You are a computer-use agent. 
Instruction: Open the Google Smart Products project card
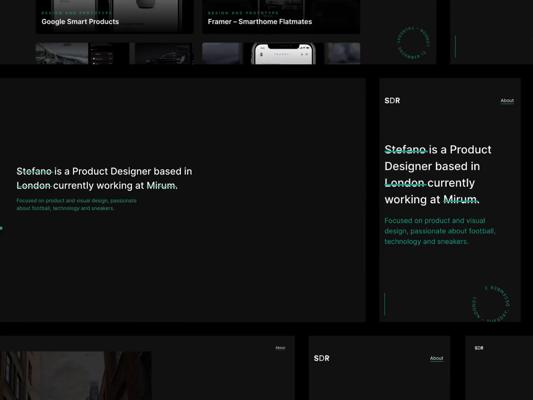115,16
